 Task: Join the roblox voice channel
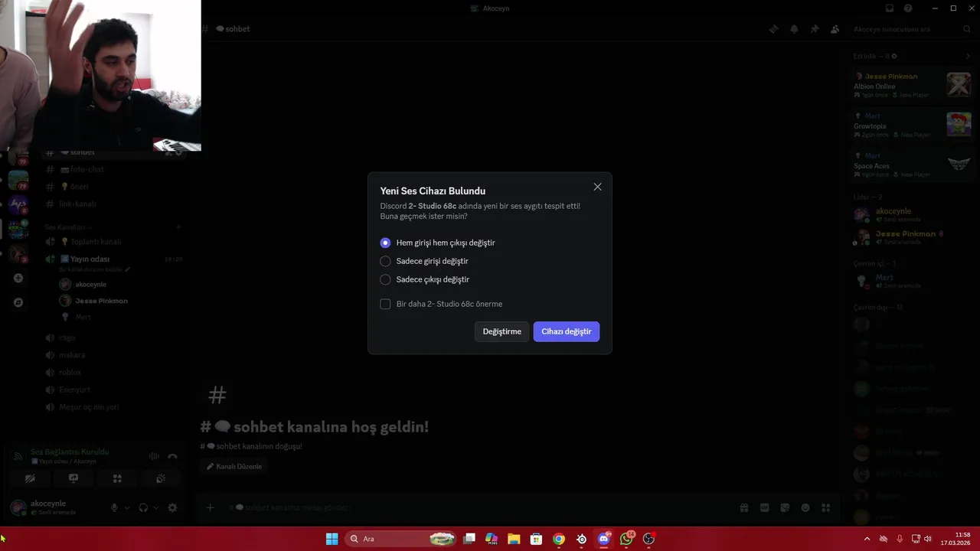coord(113,373)
